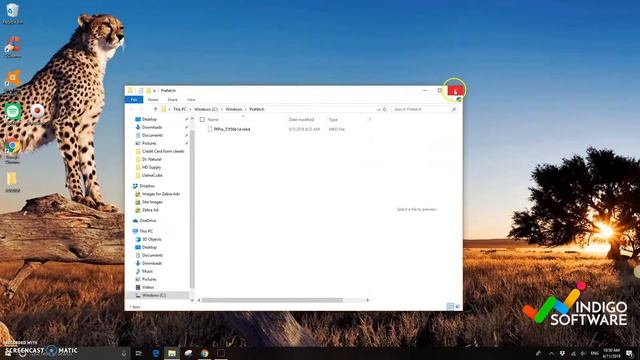Open the Site Images folder
The image size is (640, 360).
point(152,202)
